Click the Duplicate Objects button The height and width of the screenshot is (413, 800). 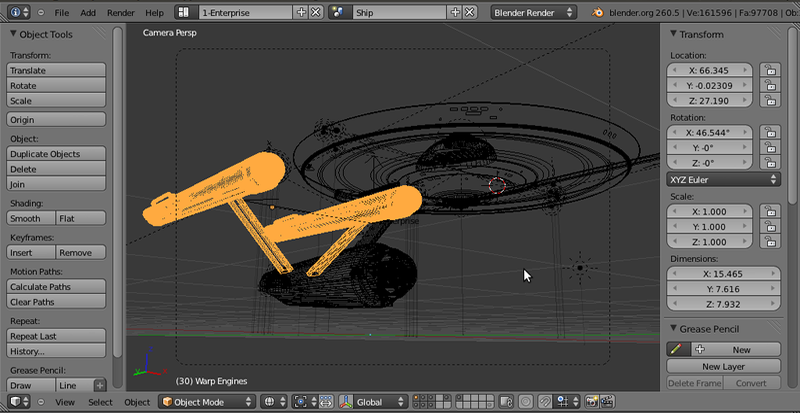(x=56, y=154)
